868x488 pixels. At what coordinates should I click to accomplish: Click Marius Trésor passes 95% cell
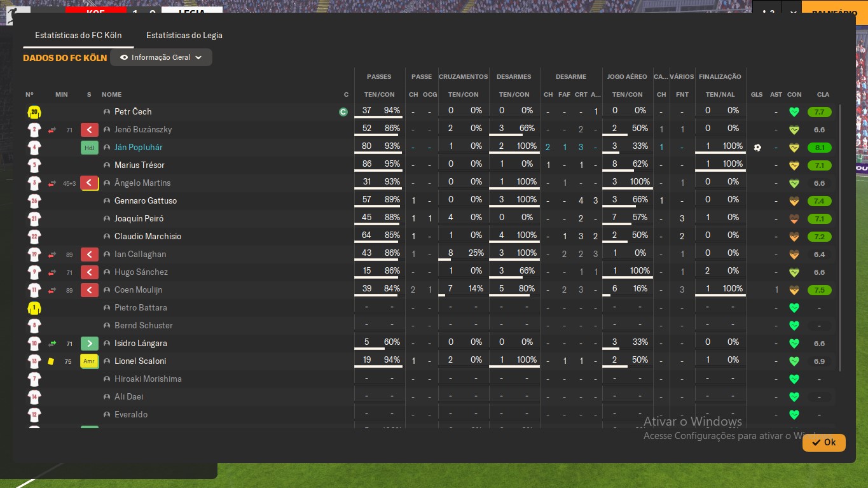[392, 164]
